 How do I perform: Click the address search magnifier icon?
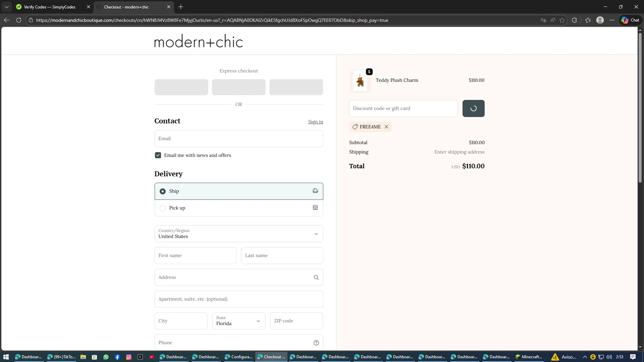pos(316,278)
